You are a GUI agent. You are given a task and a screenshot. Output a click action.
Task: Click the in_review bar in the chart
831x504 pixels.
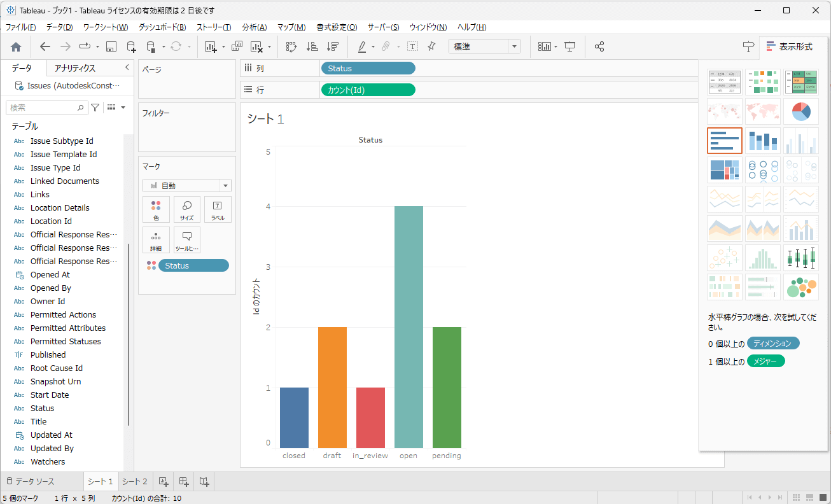370,417
